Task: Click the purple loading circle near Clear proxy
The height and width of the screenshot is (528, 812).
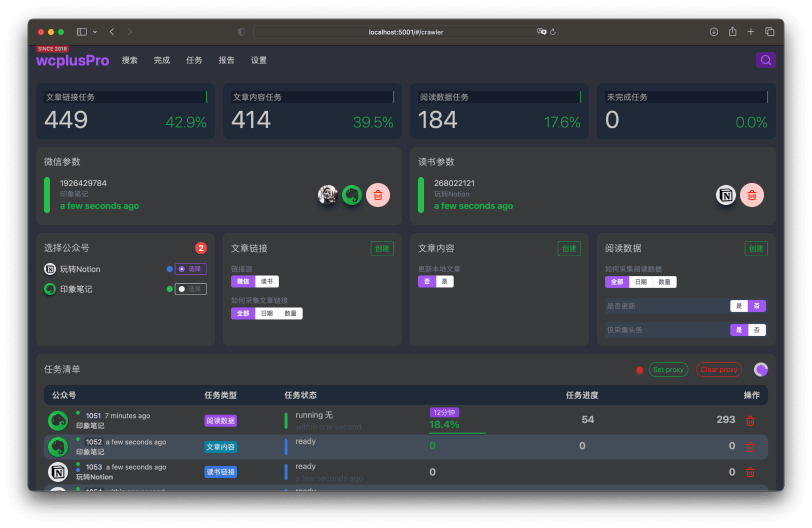Action: (761, 369)
